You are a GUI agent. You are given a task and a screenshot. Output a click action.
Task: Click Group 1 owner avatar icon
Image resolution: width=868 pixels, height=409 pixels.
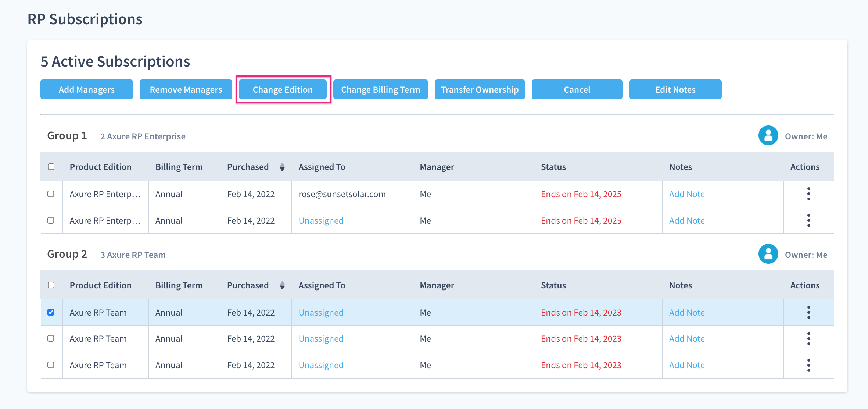[768, 136]
